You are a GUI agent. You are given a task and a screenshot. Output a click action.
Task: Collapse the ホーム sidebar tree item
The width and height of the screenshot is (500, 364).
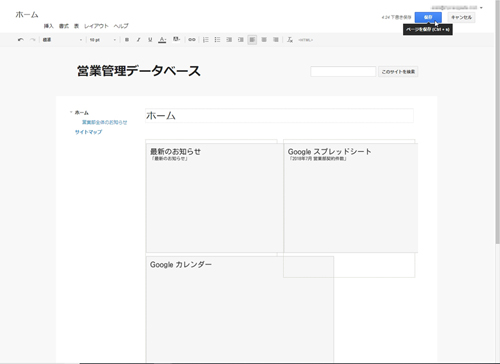click(x=71, y=112)
